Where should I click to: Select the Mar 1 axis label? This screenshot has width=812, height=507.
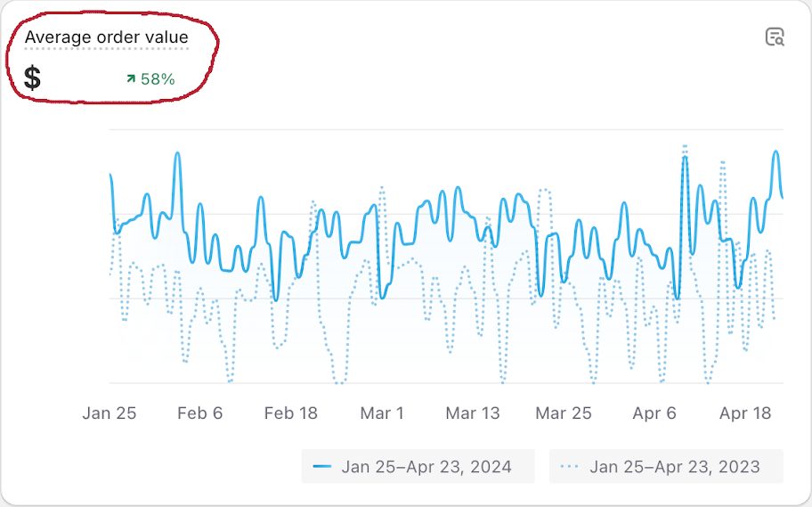tap(382, 413)
